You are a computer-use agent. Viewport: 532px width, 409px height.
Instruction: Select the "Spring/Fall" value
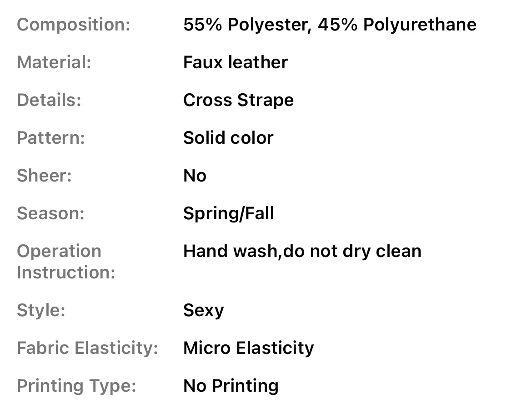click(x=229, y=213)
